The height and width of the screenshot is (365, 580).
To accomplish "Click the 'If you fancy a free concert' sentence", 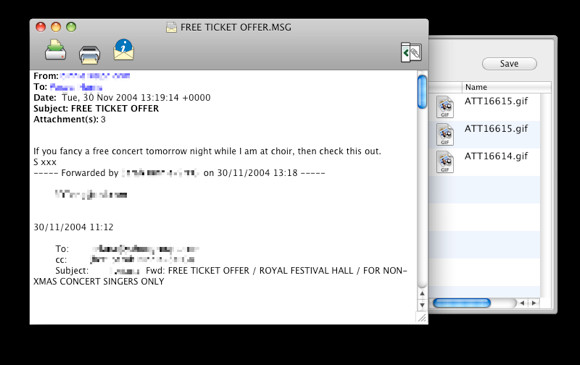I will [207, 151].
